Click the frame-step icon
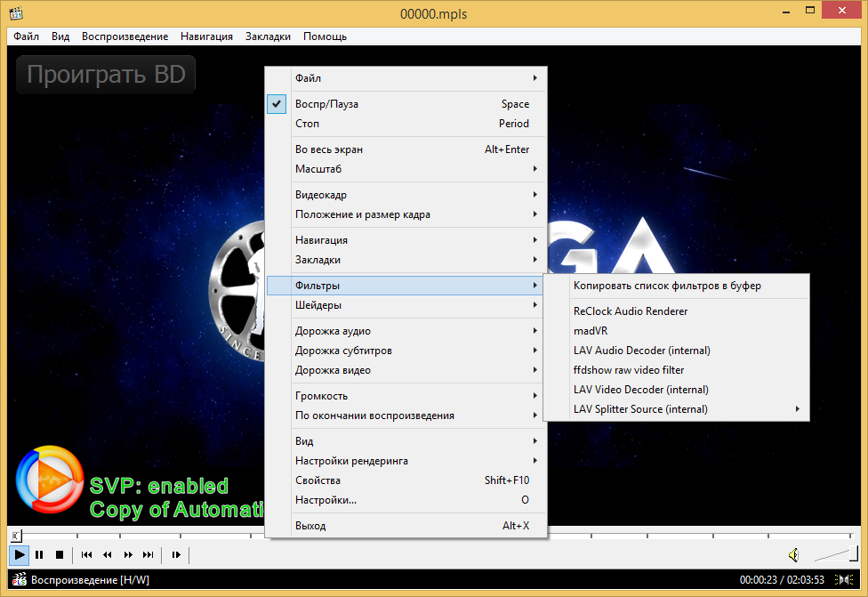The image size is (868, 597). coord(176,555)
